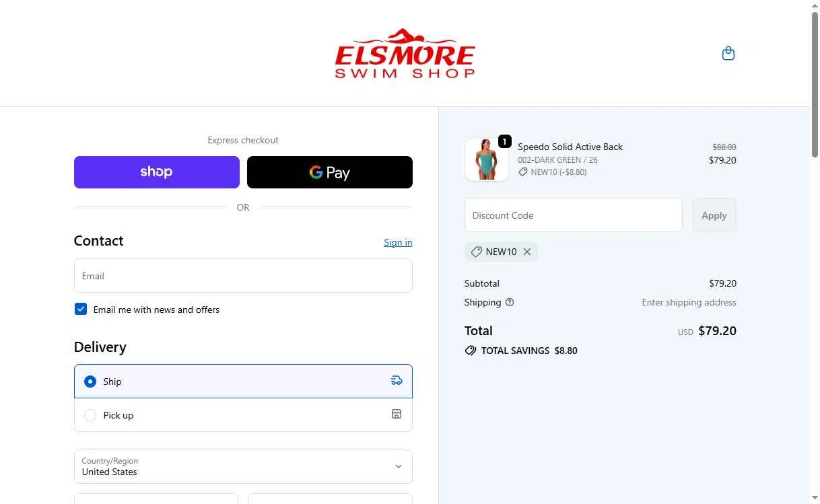Screen dimensions: 820x504
Task: Pay with Google Pay express checkout
Action: [330, 172]
